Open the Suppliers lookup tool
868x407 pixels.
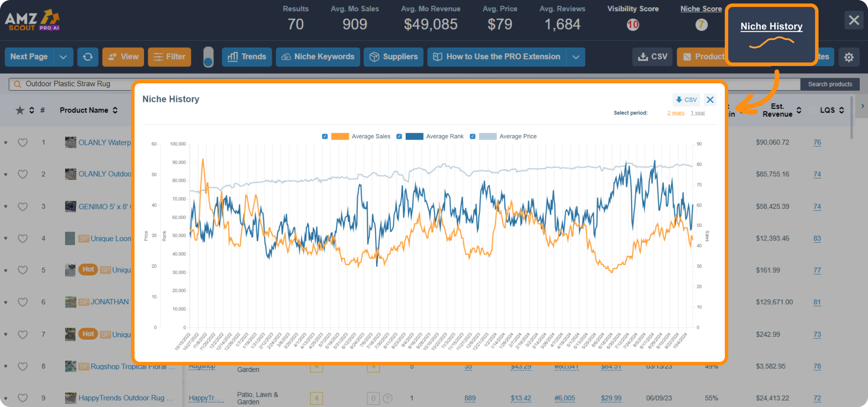coord(393,56)
